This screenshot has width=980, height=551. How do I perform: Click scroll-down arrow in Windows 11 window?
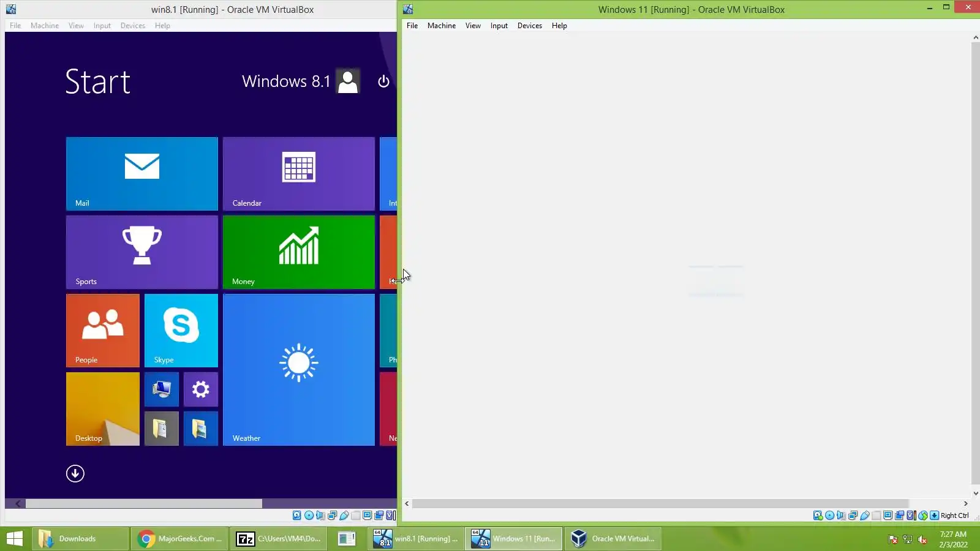(x=976, y=493)
